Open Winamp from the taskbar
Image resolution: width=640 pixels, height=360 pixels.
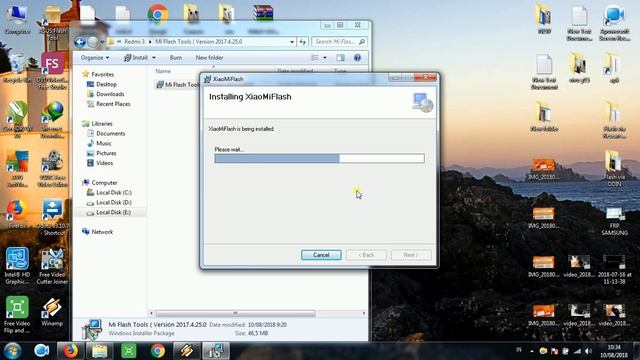click(187, 351)
